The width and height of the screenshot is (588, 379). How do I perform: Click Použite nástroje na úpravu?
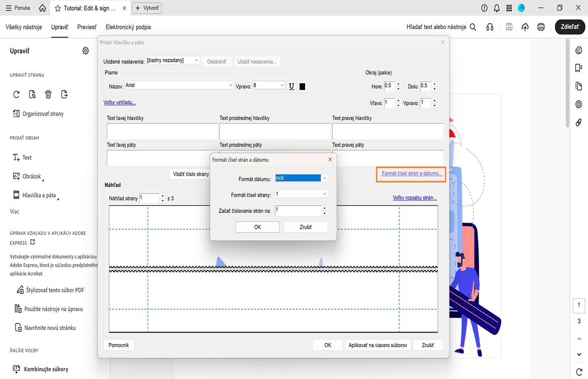coord(49,309)
